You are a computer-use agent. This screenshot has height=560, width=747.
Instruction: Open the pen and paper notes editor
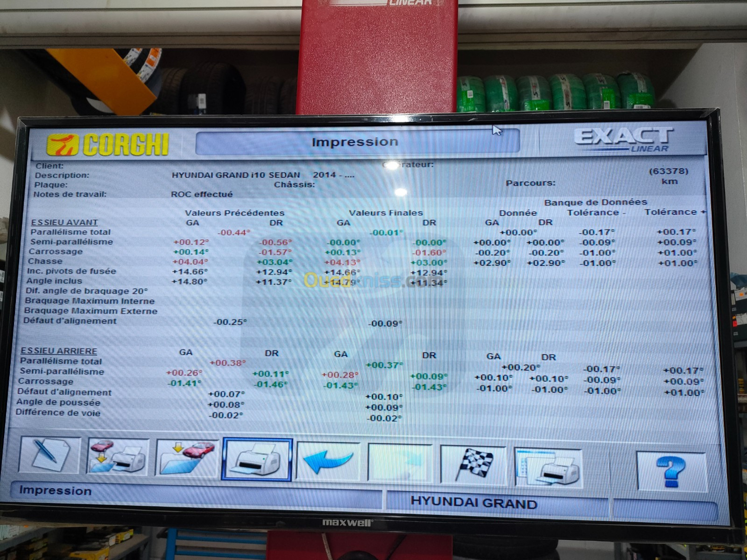tap(50, 455)
